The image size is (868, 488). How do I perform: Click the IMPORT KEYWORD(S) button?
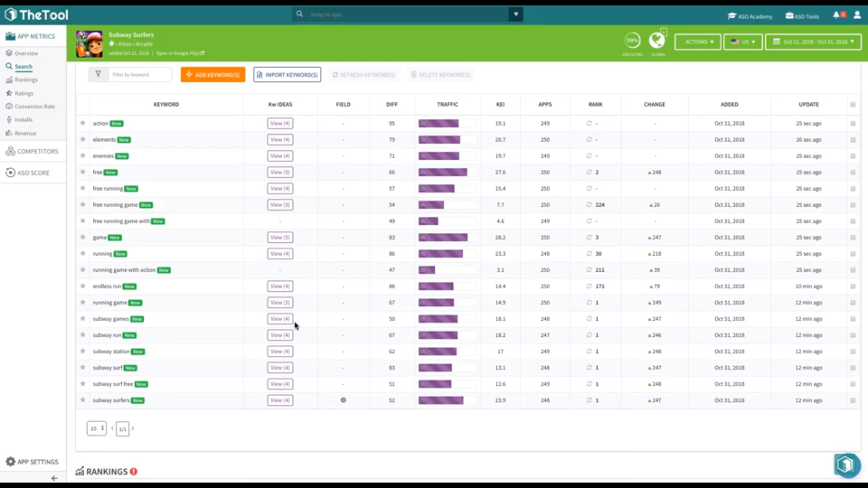click(287, 75)
